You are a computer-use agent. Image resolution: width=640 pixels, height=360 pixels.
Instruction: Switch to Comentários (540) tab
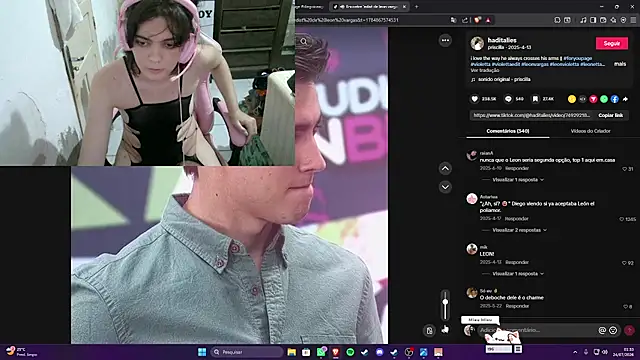point(508,131)
